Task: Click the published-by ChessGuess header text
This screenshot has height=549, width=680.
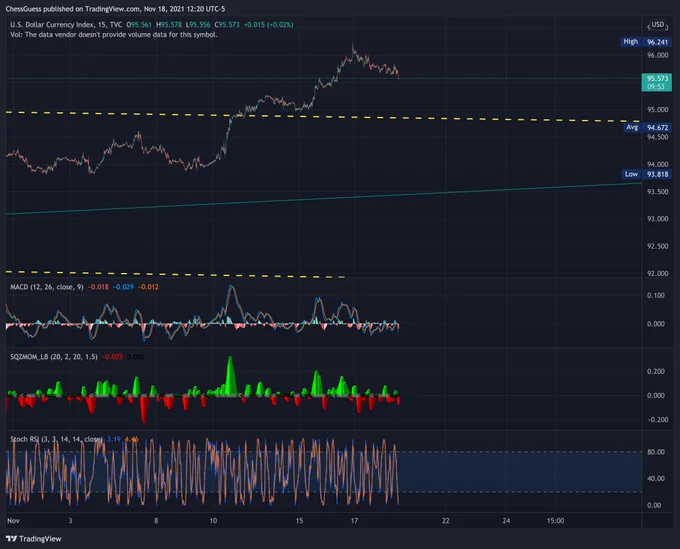Action: click(115, 9)
